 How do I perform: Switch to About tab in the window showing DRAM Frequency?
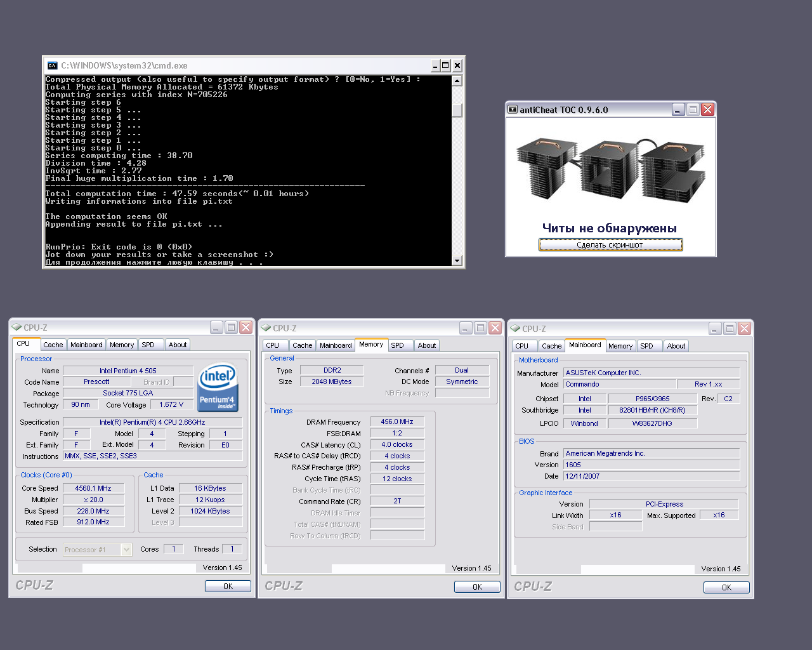tap(427, 345)
